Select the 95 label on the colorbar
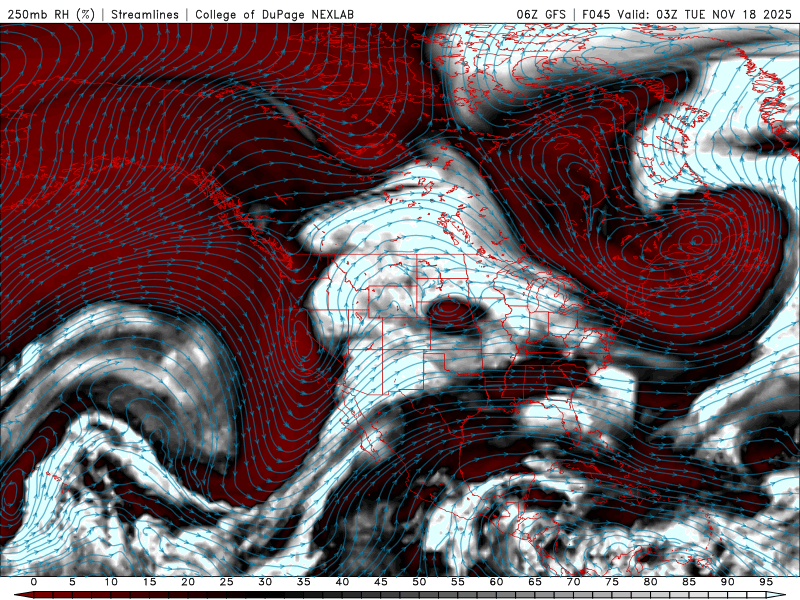The image size is (800, 600). point(766,582)
